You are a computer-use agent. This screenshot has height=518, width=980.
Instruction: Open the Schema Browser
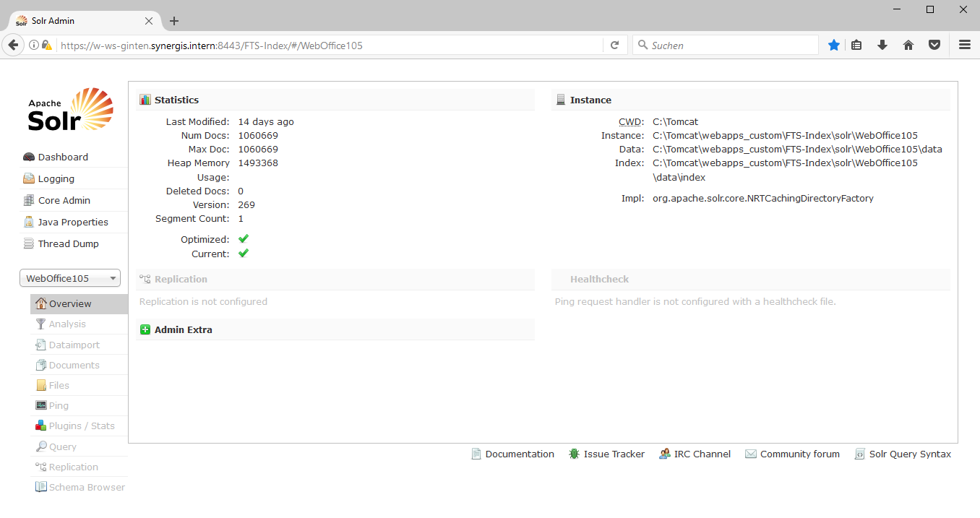coord(87,486)
